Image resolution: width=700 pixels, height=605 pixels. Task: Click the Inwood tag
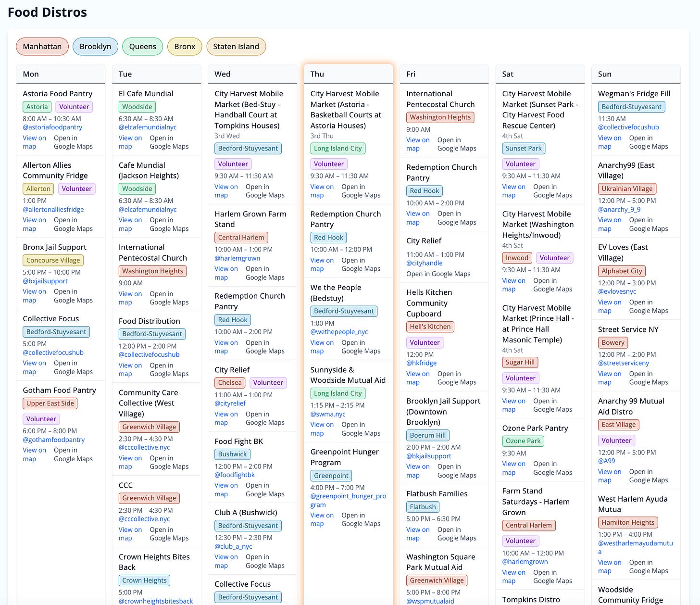click(517, 258)
